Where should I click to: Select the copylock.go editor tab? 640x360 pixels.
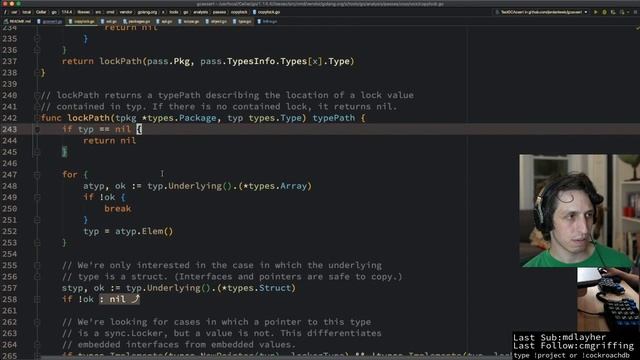tap(82, 21)
